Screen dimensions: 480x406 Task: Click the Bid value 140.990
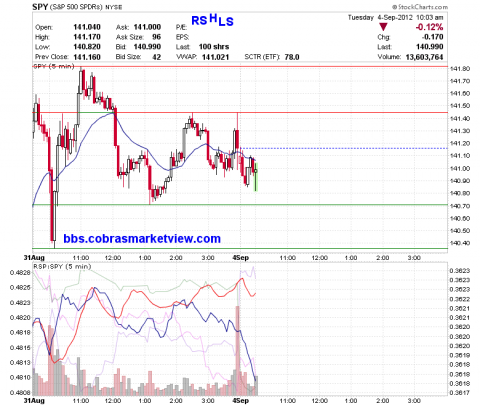coord(147,47)
